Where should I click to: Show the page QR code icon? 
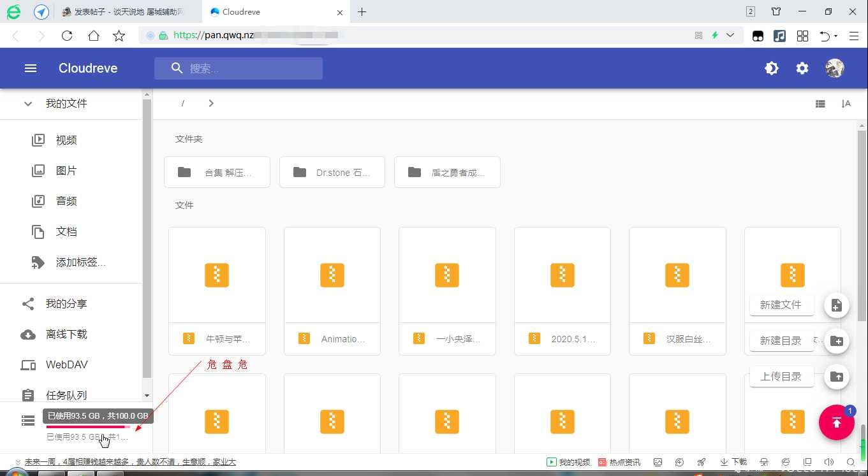pyautogui.click(x=698, y=36)
